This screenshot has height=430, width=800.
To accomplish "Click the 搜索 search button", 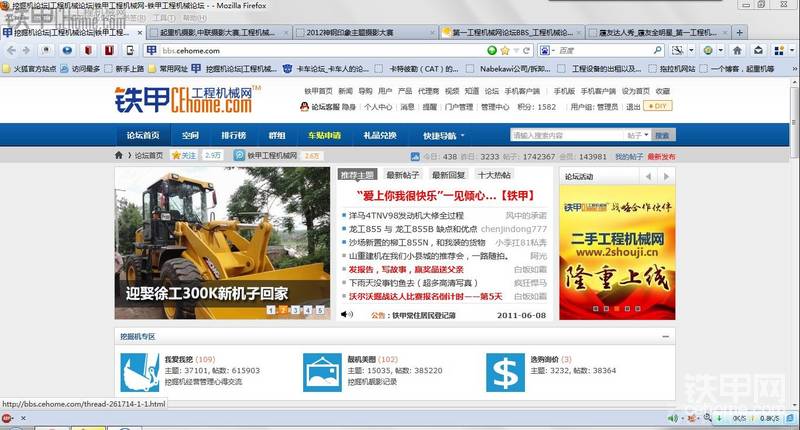I will click(x=663, y=135).
